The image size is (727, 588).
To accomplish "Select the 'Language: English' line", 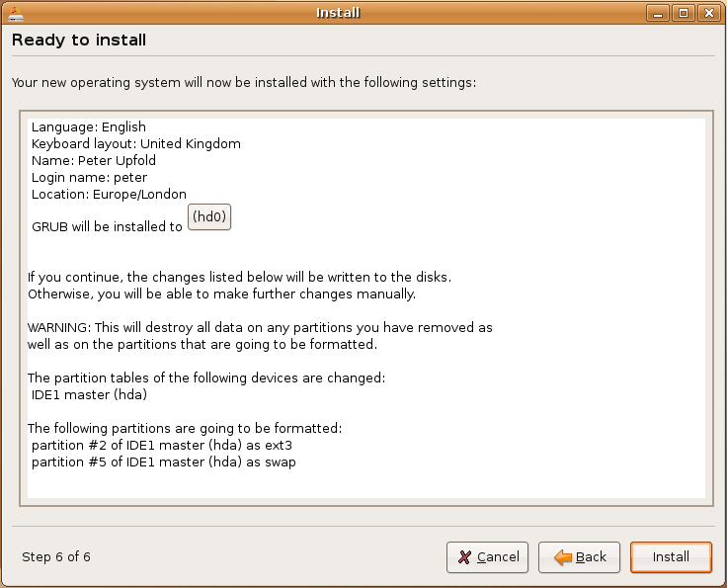I will pos(89,127).
